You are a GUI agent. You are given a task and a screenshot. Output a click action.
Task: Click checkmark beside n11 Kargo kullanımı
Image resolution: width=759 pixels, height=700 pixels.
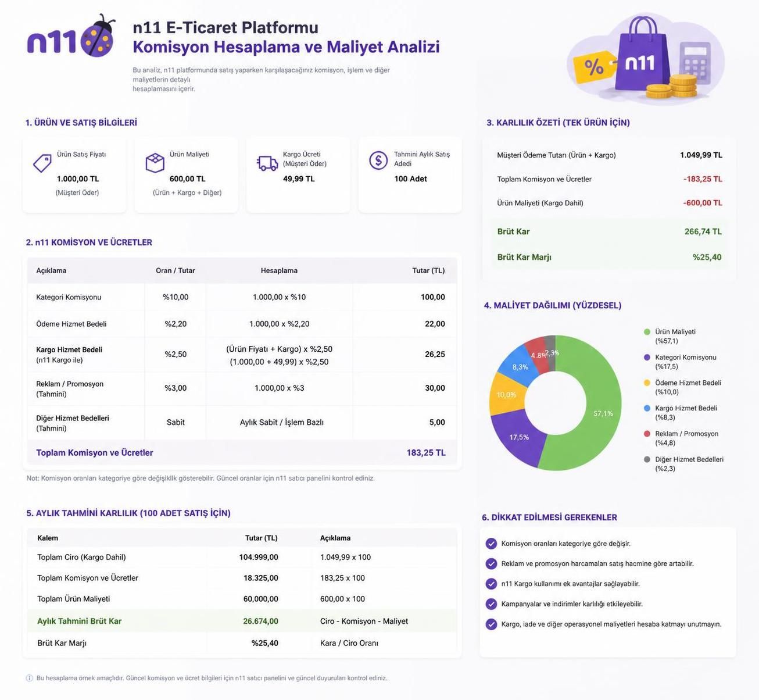pos(491,584)
